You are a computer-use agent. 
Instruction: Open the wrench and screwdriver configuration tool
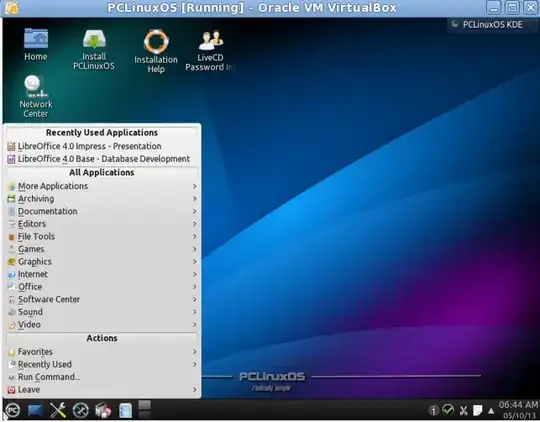coord(58,410)
